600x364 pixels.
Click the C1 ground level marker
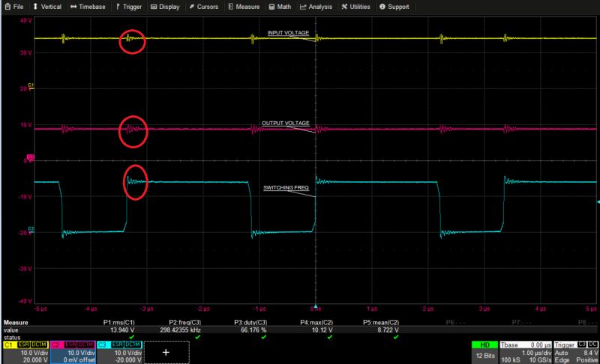click(x=31, y=86)
